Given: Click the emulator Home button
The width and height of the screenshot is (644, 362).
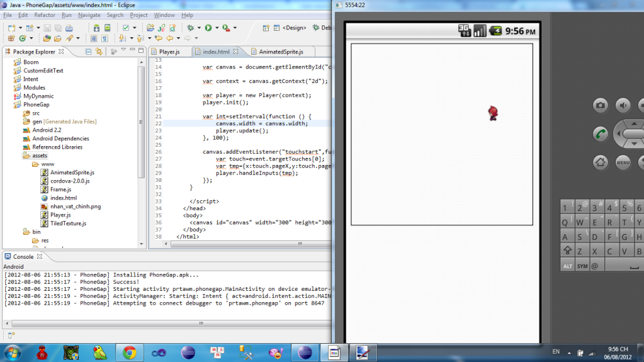Looking at the screenshot, I should click(600, 162).
